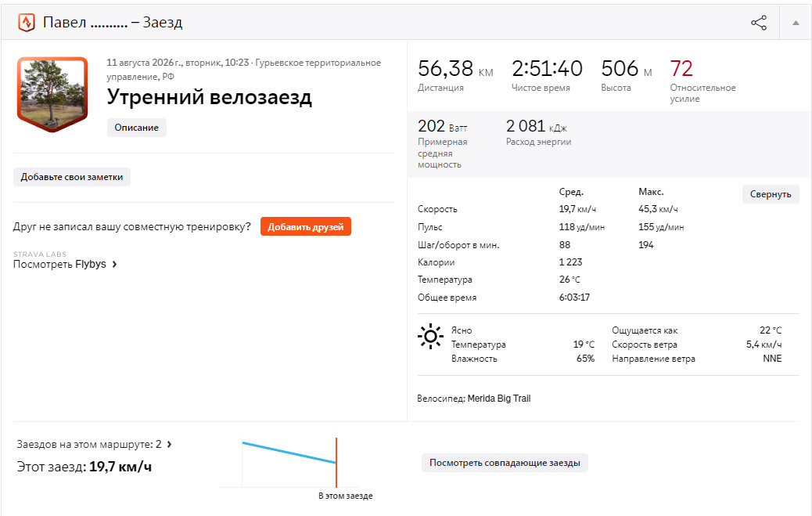Image resolution: width=812 pixels, height=516 pixels.
Task: Open Заездов на этом маршруте: 2 link
Action: coord(89,445)
